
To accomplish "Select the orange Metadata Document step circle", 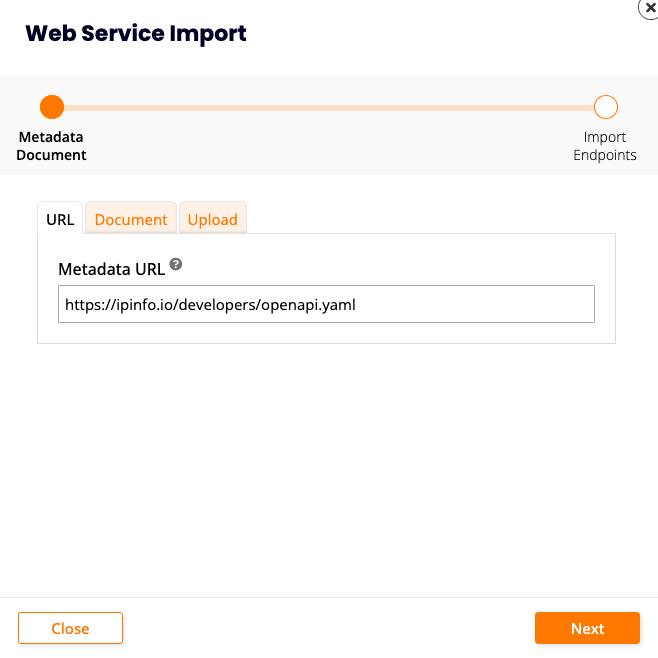I will [x=52, y=107].
